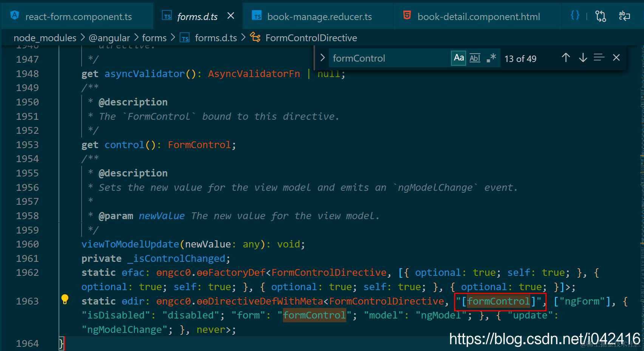The image size is (644, 351).
Task: Click "ngForm" string on line 1963
Action: pyautogui.click(x=582, y=301)
